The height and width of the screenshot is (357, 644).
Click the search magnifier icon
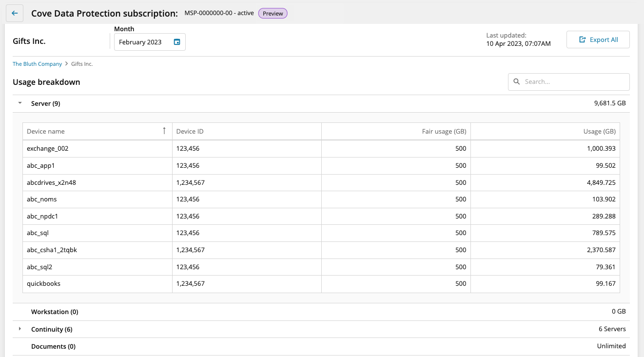coord(517,82)
